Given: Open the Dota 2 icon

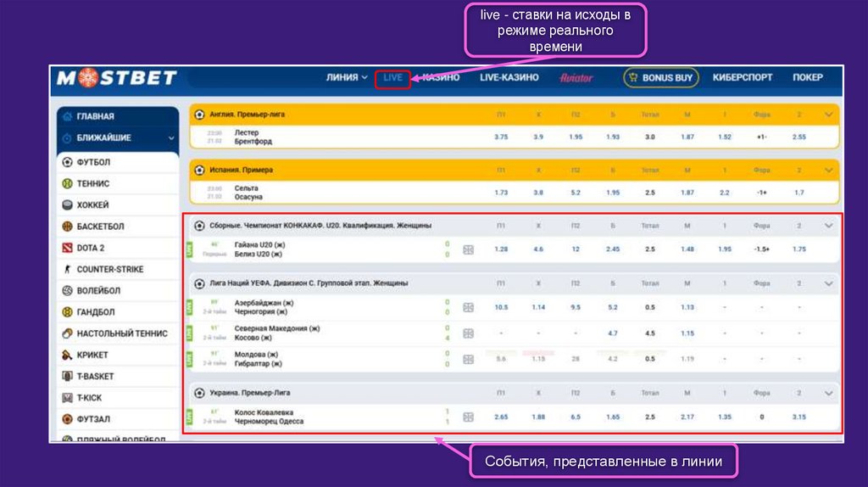Looking at the screenshot, I should pos(67,248).
